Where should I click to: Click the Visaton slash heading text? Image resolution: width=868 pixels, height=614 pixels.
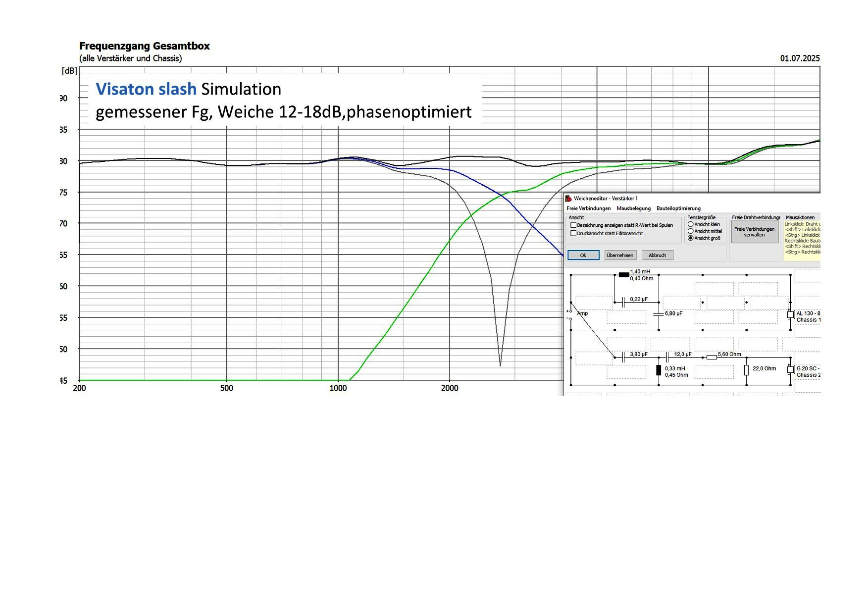[146, 89]
